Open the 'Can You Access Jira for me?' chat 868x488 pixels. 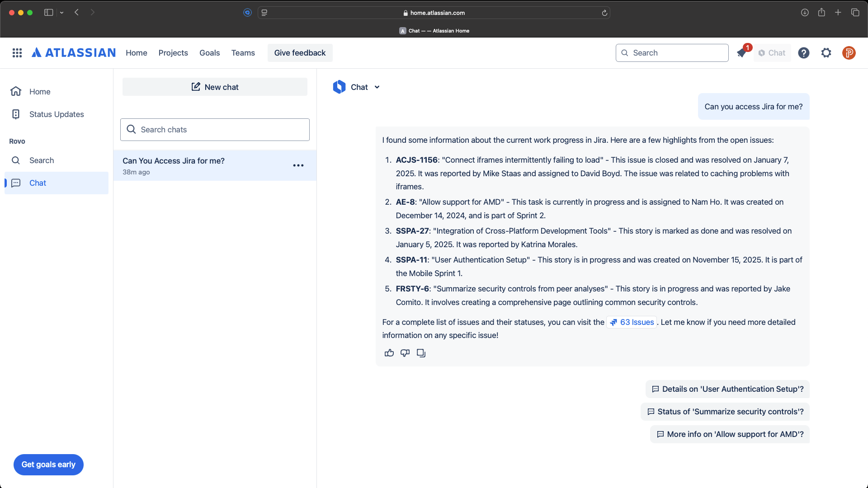coord(215,165)
